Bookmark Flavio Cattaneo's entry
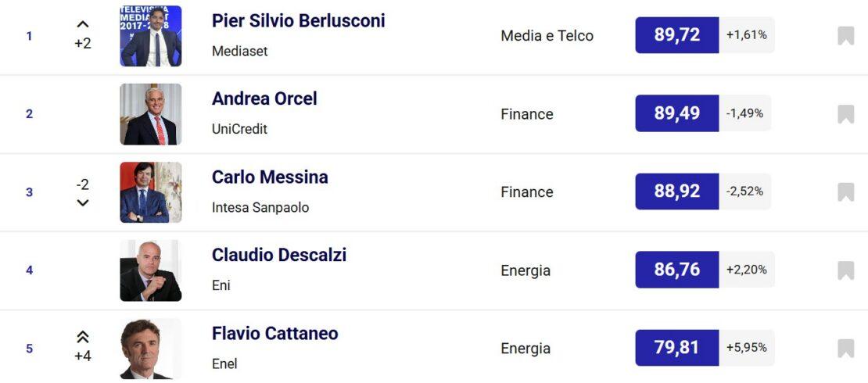 click(845, 349)
